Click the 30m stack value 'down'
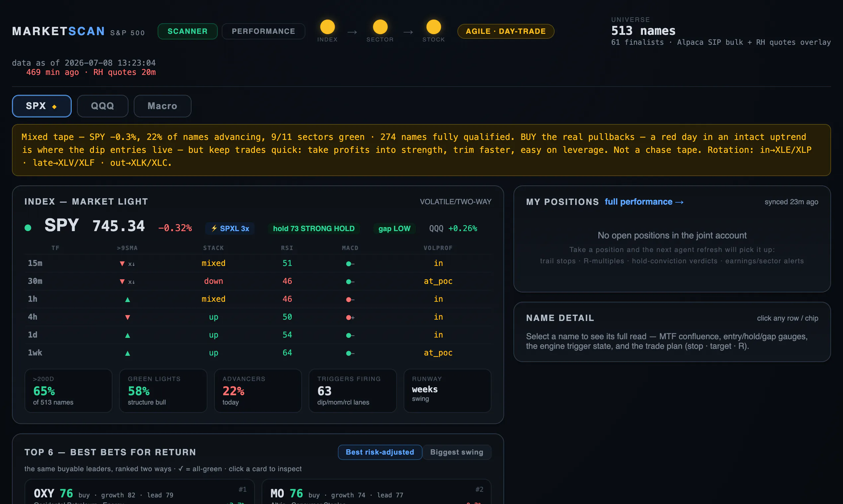 (213, 281)
